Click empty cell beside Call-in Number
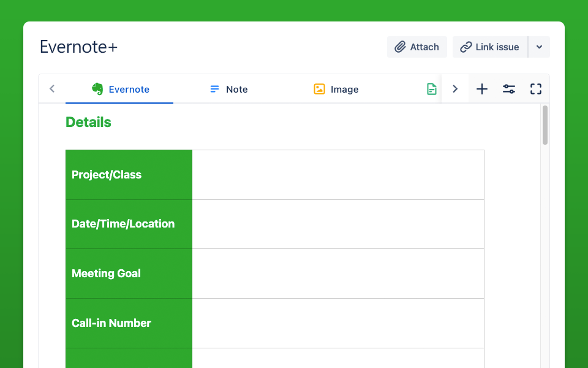The width and height of the screenshot is (588, 368). pos(338,323)
